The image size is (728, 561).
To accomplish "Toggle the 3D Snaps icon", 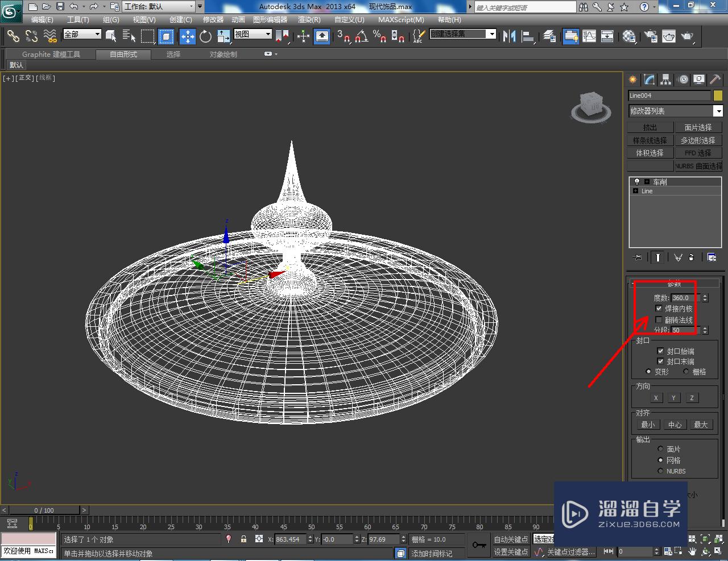I will [x=343, y=36].
